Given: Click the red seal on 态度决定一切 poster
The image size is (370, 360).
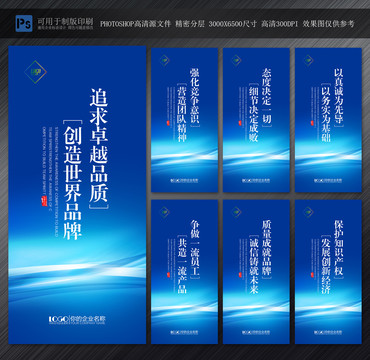Looking at the screenshot, I should click(x=239, y=123).
